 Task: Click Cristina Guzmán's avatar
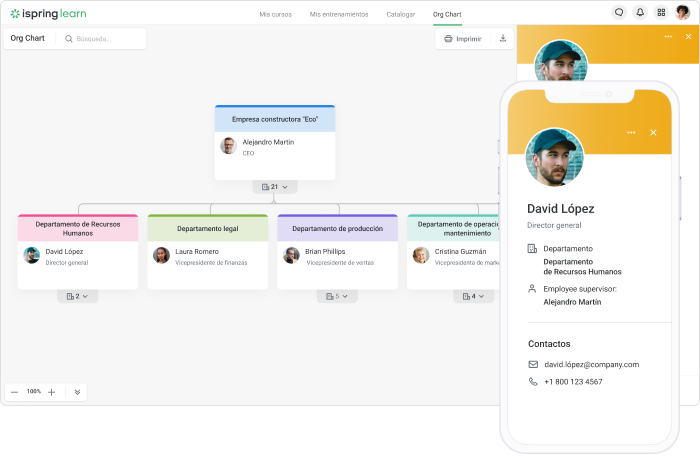click(x=421, y=255)
